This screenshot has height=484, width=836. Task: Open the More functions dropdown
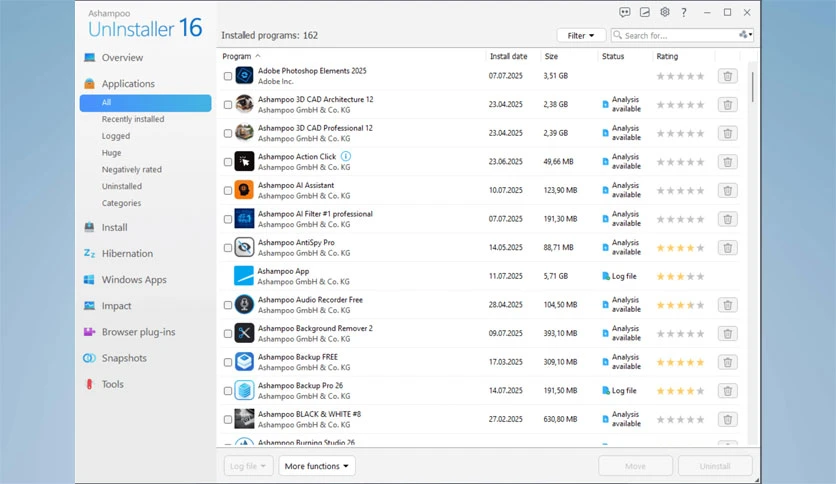[x=317, y=466]
